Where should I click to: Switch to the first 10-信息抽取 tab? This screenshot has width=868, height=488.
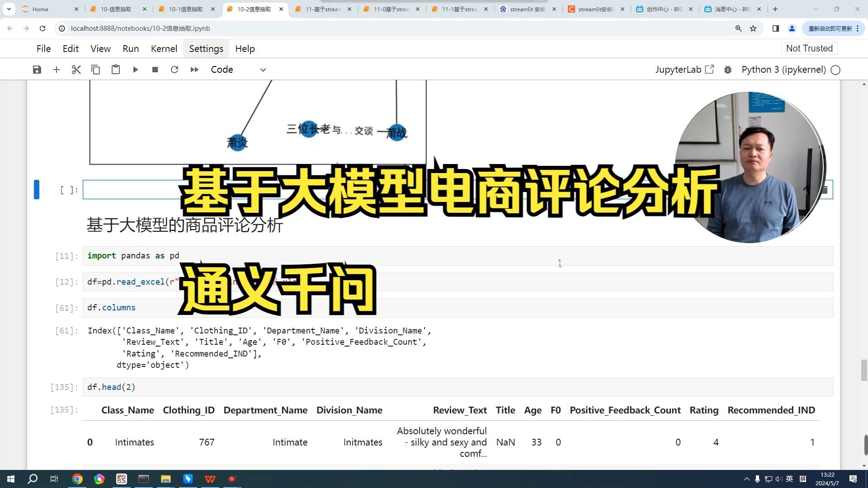[118, 9]
